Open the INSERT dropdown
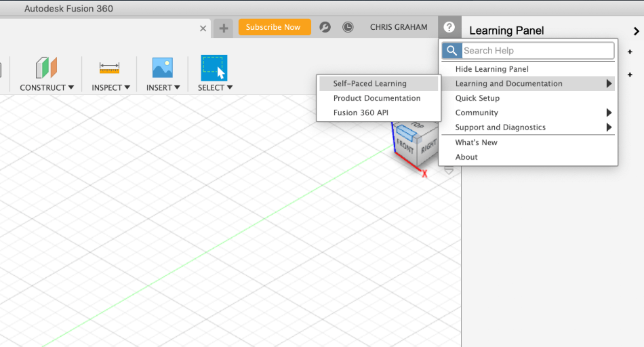The width and height of the screenshot is (644, 347). coord(163,87)
